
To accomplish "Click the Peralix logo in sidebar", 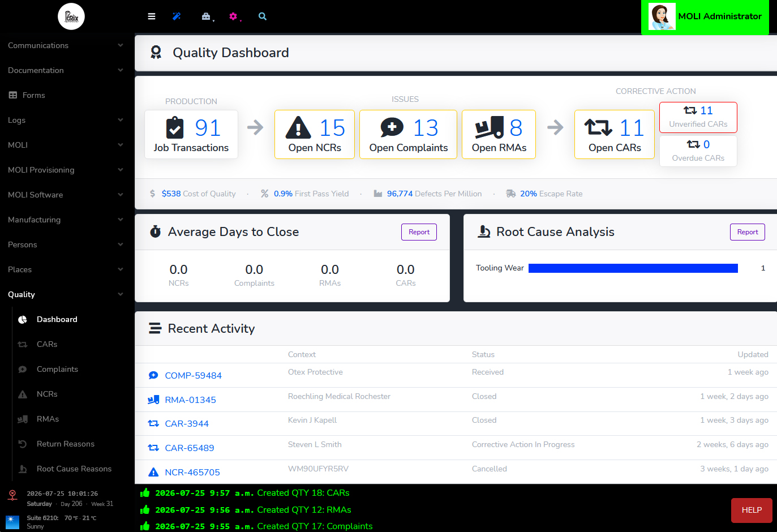I will pos(71,16).
